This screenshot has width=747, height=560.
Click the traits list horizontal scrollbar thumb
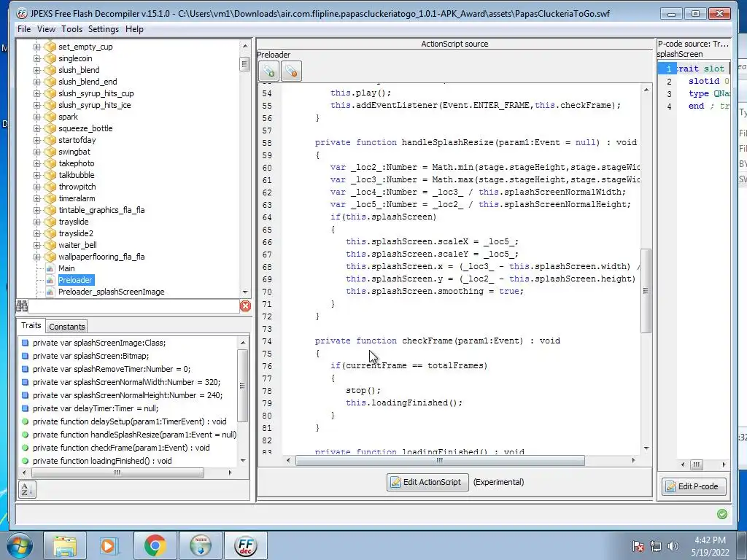coord(117,472)
